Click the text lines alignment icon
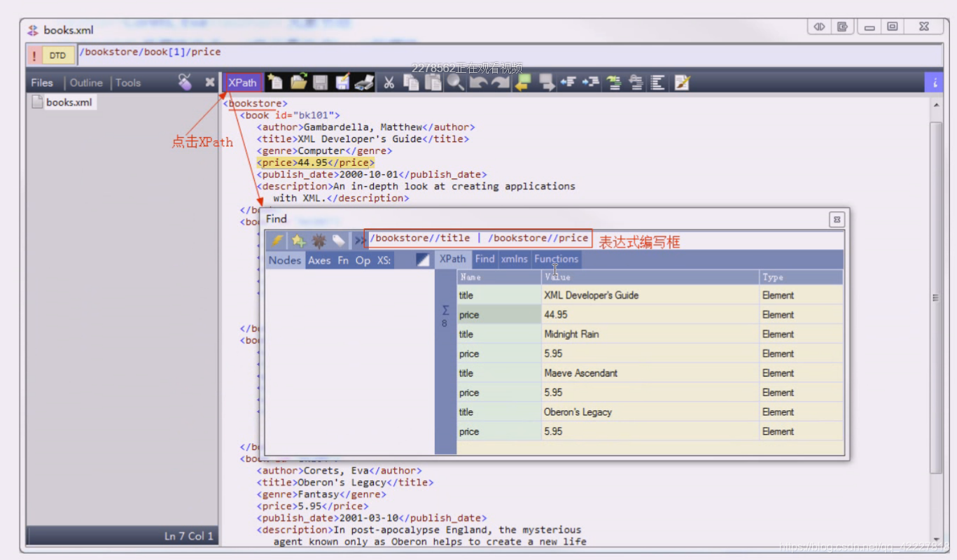This screenshot has width=957, height=560. pos(658,83)
